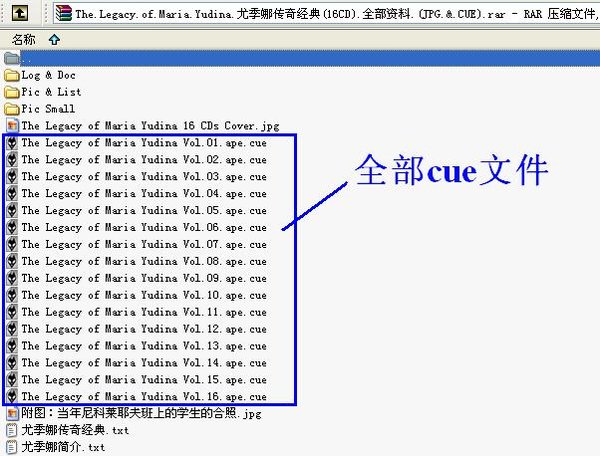
Task: Select file Maria Yudina Vol.03.ape.cue
Action: pos(144,177)
